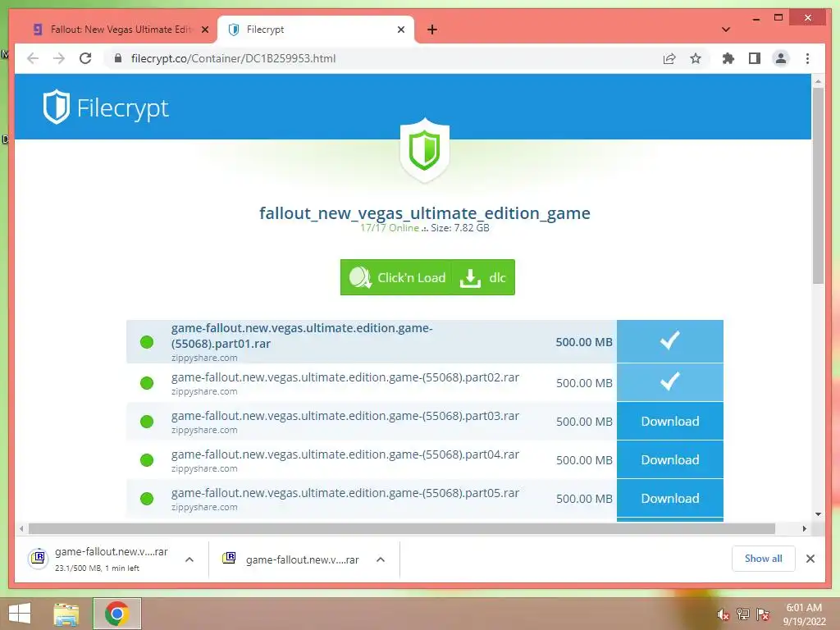Click the checkmark button for part01.rar
The width and height of the screenshot is (840, 630).
(669, 341)
